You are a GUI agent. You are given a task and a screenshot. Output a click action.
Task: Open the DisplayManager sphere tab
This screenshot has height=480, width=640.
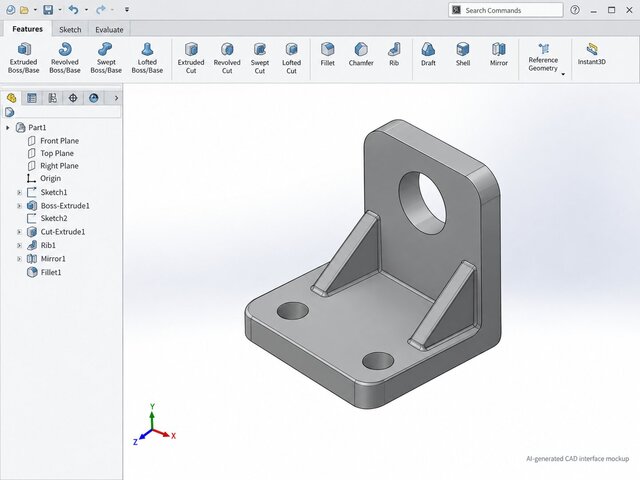pyautogui.click(x=94, y=98)
